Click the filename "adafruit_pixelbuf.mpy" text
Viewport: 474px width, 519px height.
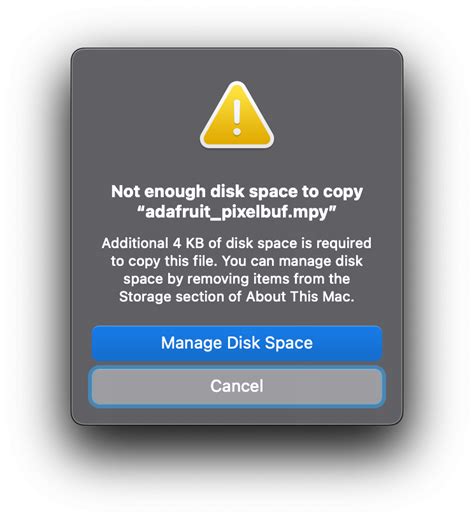237,212
